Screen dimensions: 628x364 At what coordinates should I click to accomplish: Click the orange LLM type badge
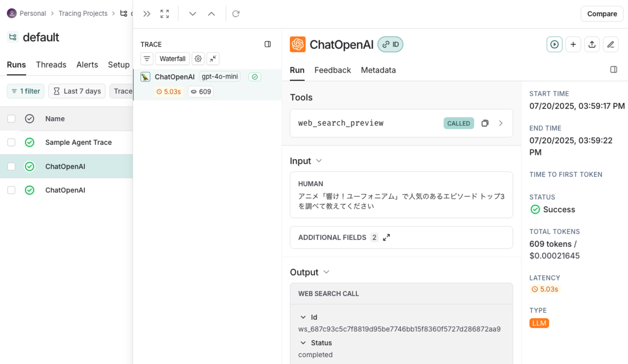pyautogui.click(x=539, y=323)
